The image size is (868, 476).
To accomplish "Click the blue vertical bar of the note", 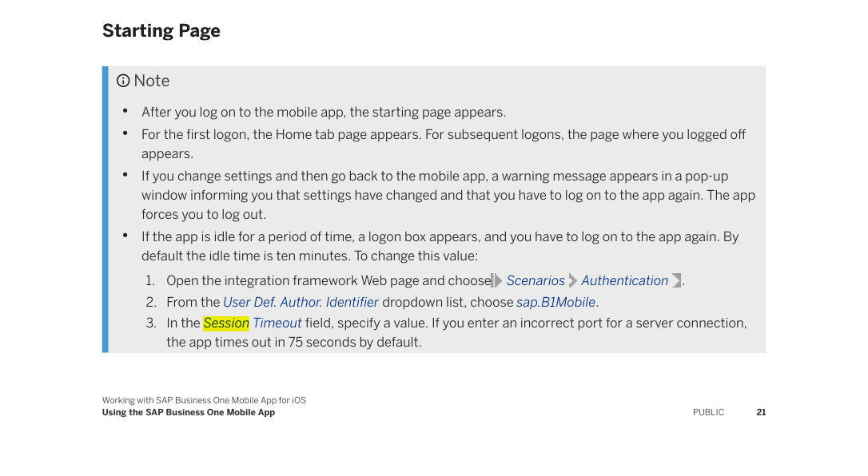I will (x=106, y=209).
